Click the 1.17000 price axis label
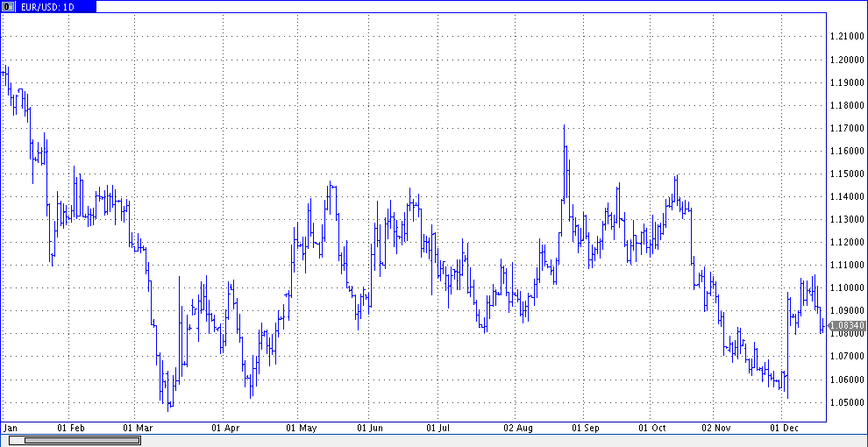 tap(848, 128)
